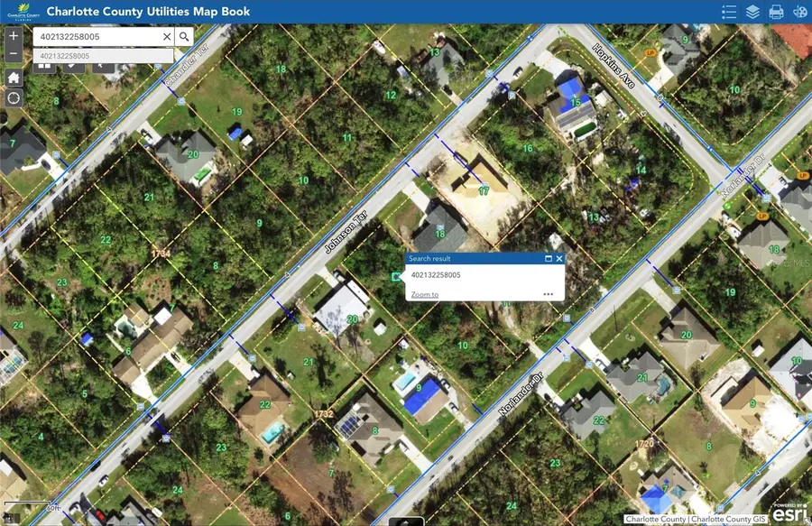
Task: Select result 402132258005 in the popup
Action: pyautogui.click(x=437, y=276)
